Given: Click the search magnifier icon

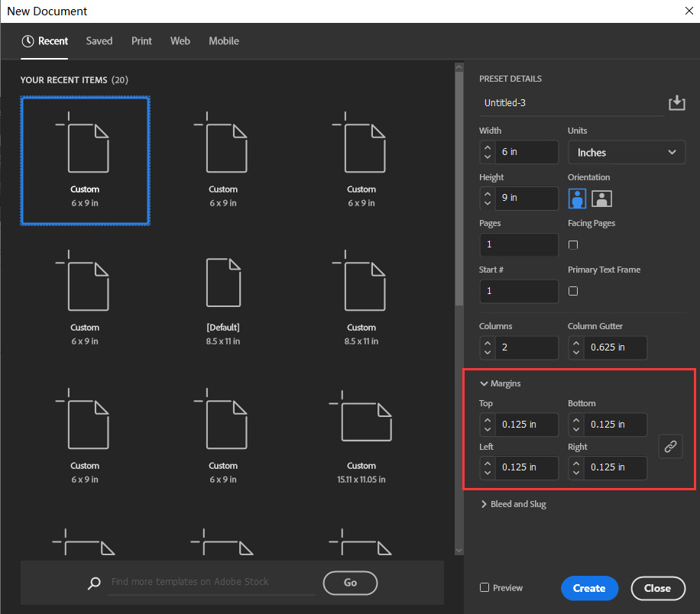Looking at the screenshot, I should tap(94, 583).
